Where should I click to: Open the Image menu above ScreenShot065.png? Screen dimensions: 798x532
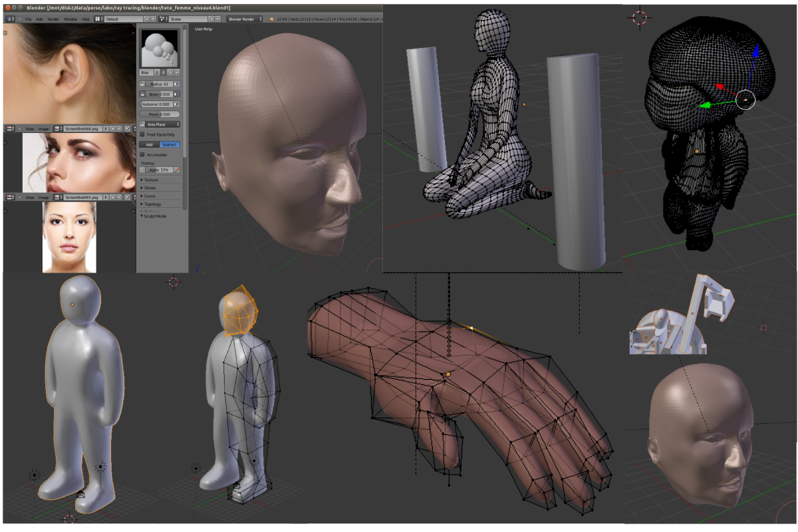coord(43,198)
